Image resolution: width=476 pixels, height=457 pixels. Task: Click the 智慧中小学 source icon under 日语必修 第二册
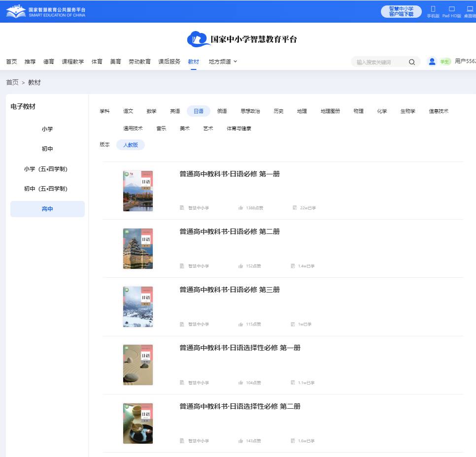[x=182, y=266]
